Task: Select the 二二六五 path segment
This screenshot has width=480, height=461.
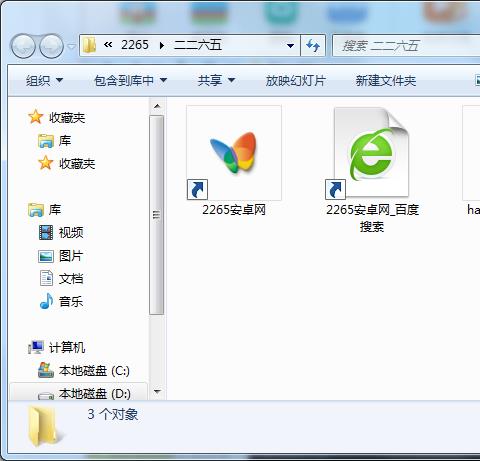Action: [x=198, y=45]
